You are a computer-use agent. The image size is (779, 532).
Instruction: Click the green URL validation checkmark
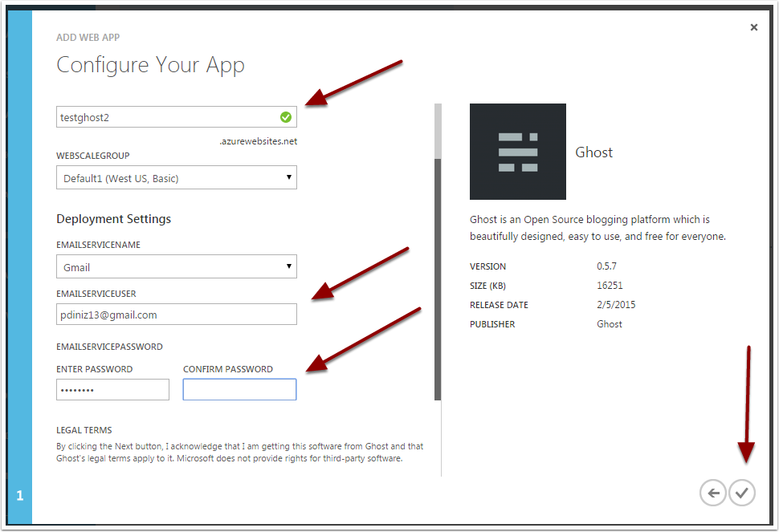286,117
